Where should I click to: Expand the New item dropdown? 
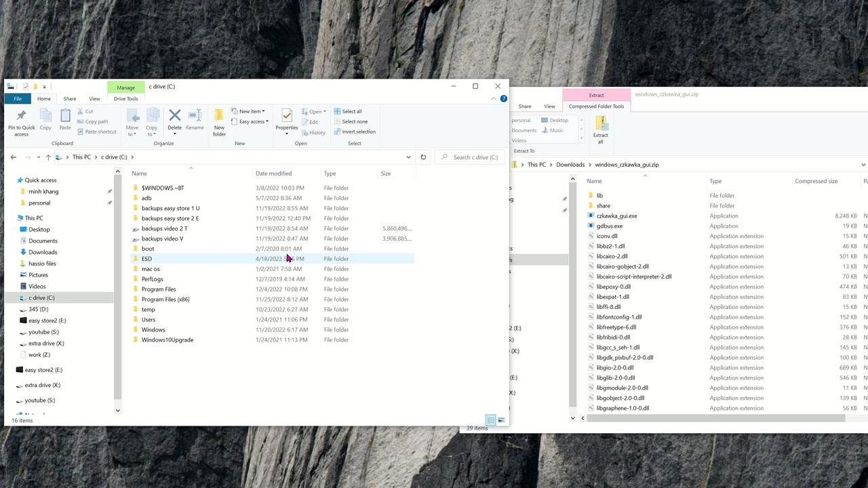click(250, 110)
